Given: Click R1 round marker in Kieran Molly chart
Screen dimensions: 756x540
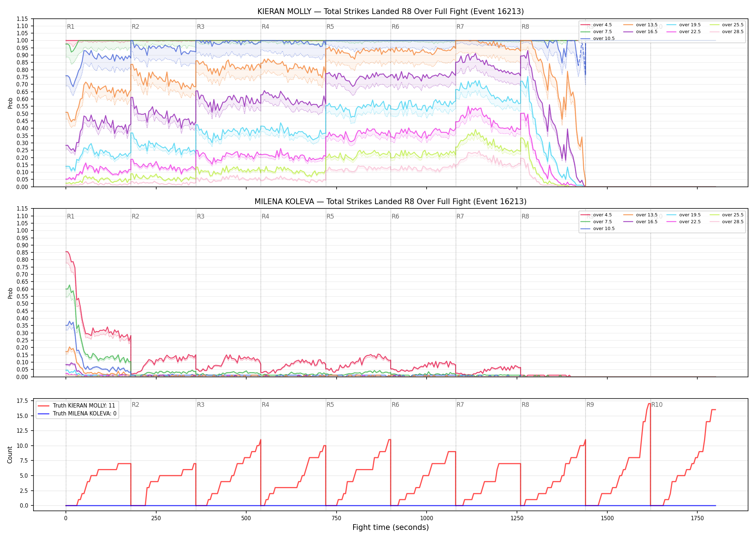Looking at the screenshot, I should [x=71, y=27].
